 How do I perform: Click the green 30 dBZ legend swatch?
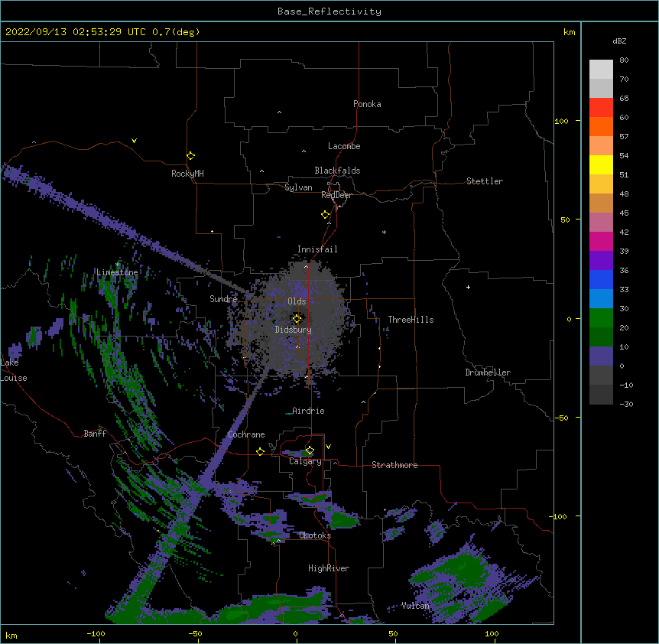click(601, 318)
